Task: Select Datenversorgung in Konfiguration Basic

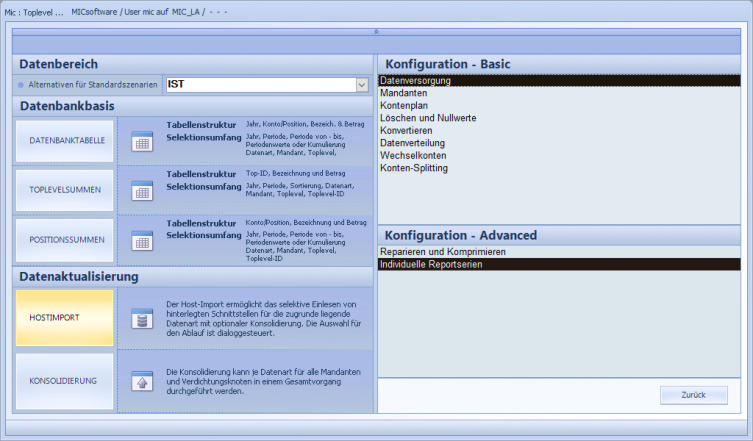Action: pos(415,80)
